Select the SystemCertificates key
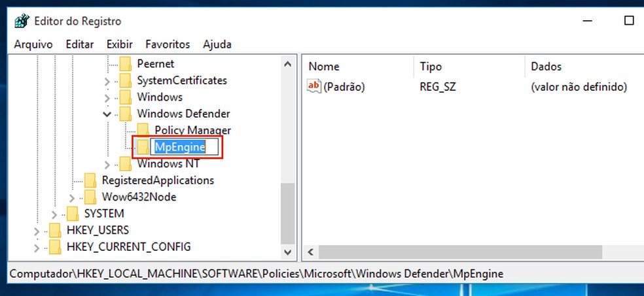Image resolution: width=644 pixels, height=296 pixels. (x=182, y=80)
